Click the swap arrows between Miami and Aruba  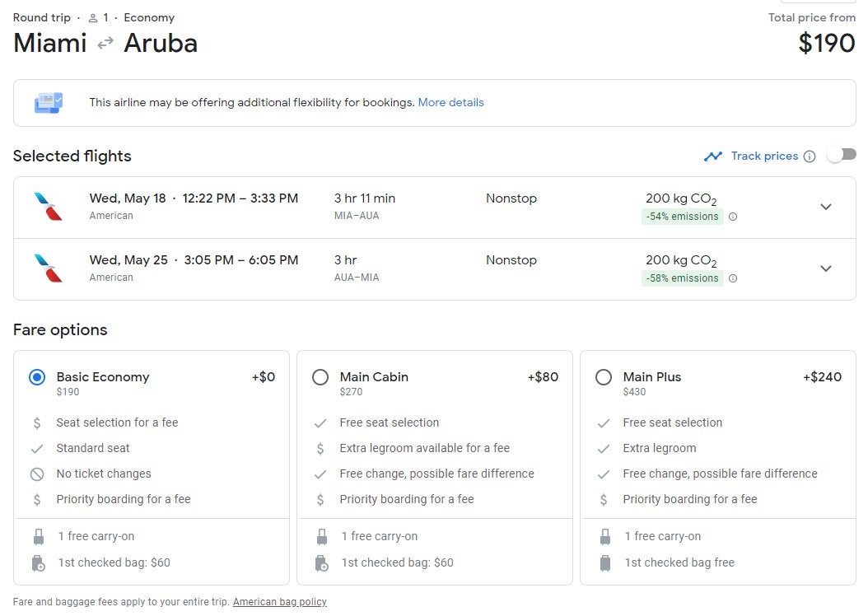point(105,43)
